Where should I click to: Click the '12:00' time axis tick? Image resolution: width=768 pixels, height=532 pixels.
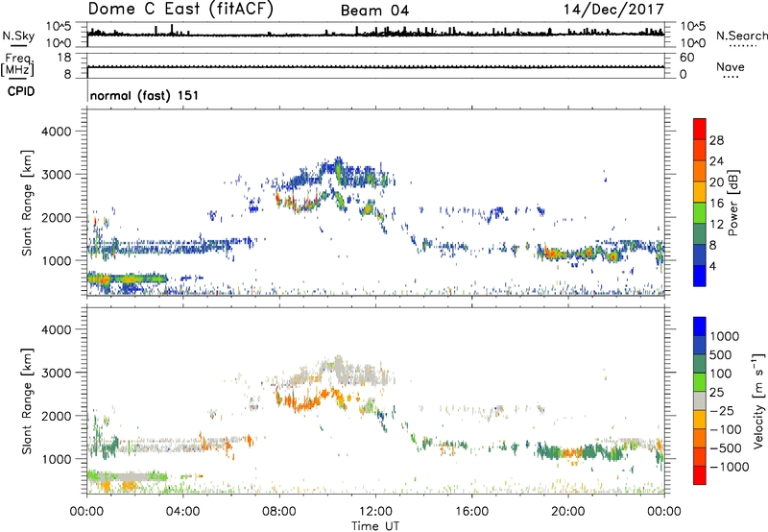[x=375, y=512]
